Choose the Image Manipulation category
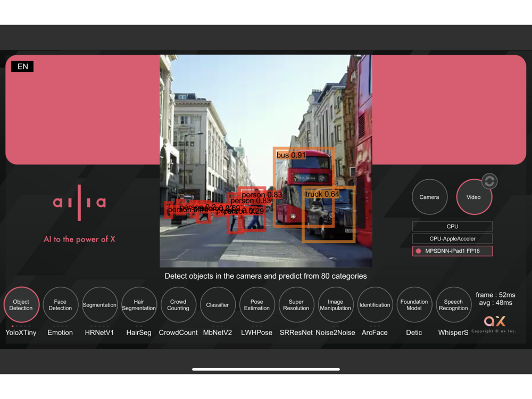Viewport: 532px width, 399px height. coord(336,305)
